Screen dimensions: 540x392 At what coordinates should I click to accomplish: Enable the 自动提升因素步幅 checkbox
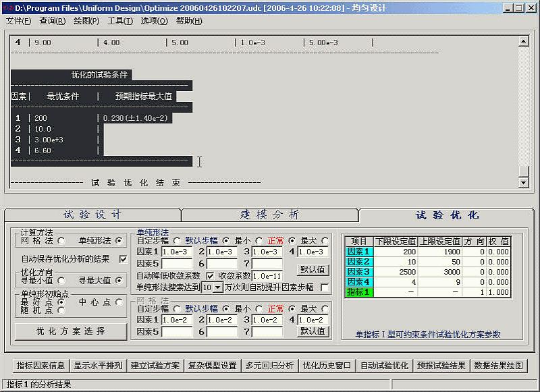(325, 287)
